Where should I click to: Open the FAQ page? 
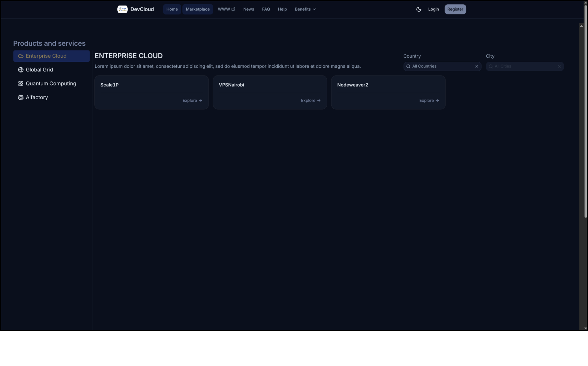click(x=266, y=9)
